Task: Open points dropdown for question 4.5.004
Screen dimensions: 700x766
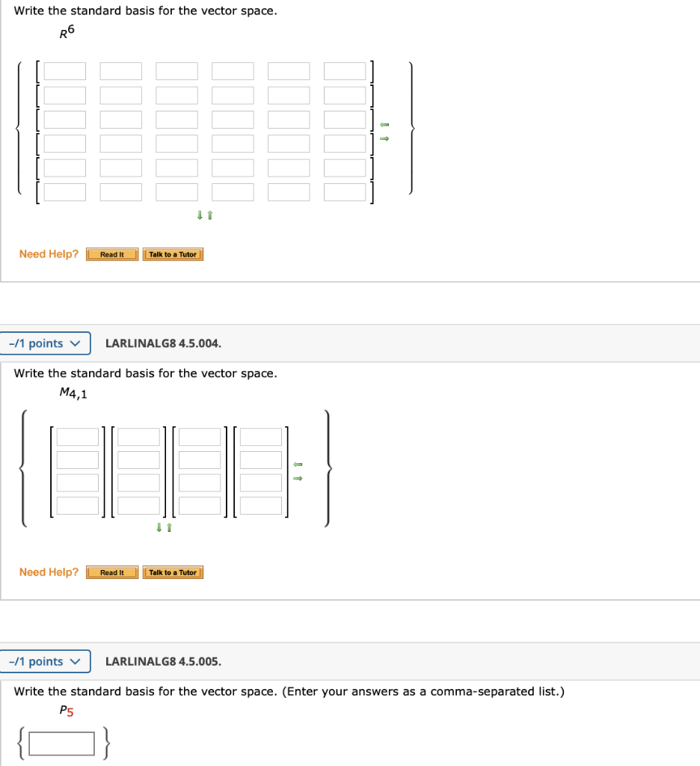Action: tap(45, 343)
